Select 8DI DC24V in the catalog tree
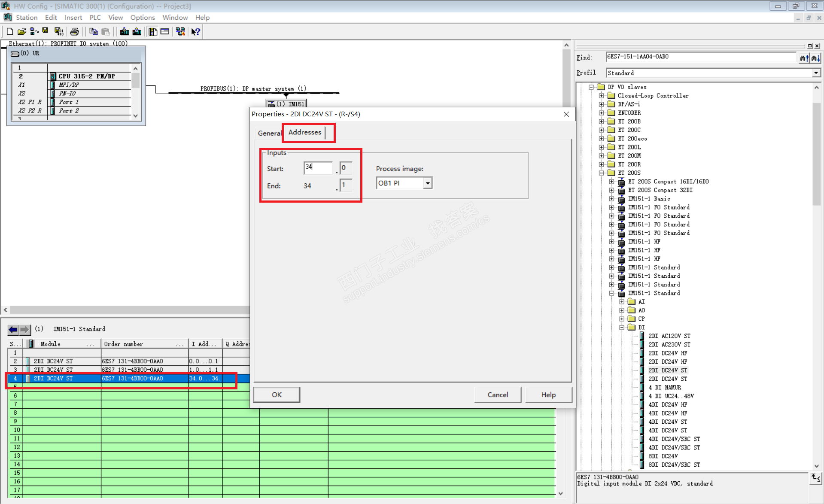This screenshot has height=504, width=824. (663, 456)
